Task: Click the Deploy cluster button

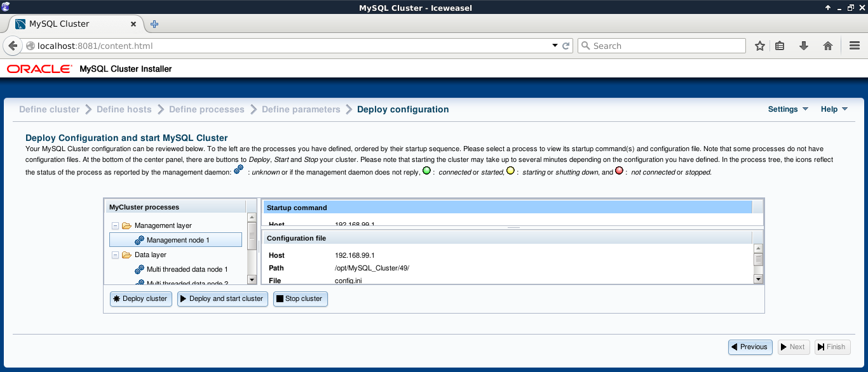Action: (x=140, y=298)
